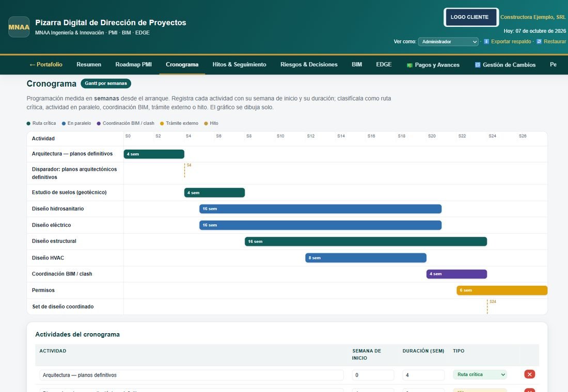This screenshot has width=568, height=392.
Task: Click the Arquitectura 4 sem Gantt bar
Action: click(154, 154)
